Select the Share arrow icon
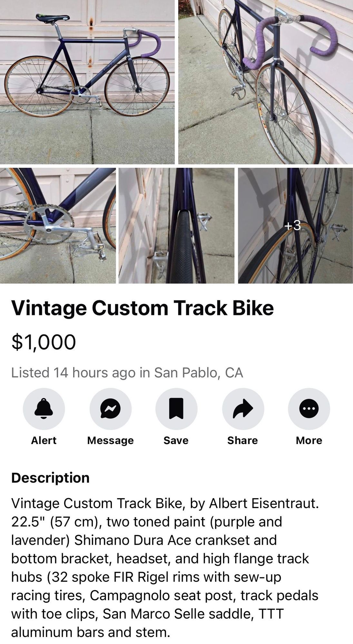 point(243,409)
